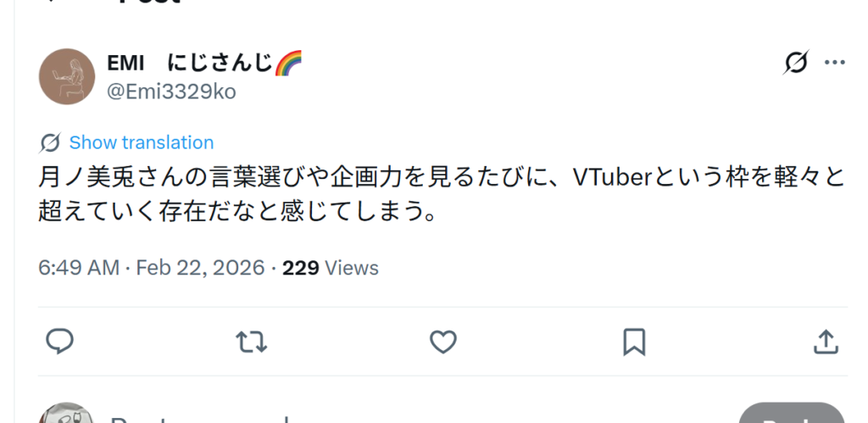Click the EMI にじさんじ display name
This screenshot has width=868, height=423.
click(189, 62)
